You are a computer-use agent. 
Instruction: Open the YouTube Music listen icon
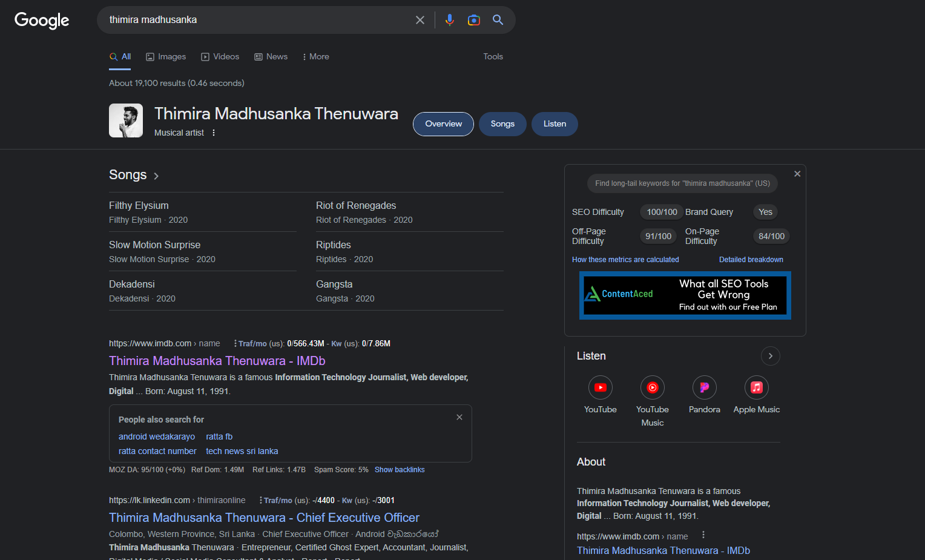[x=653, y=387]
